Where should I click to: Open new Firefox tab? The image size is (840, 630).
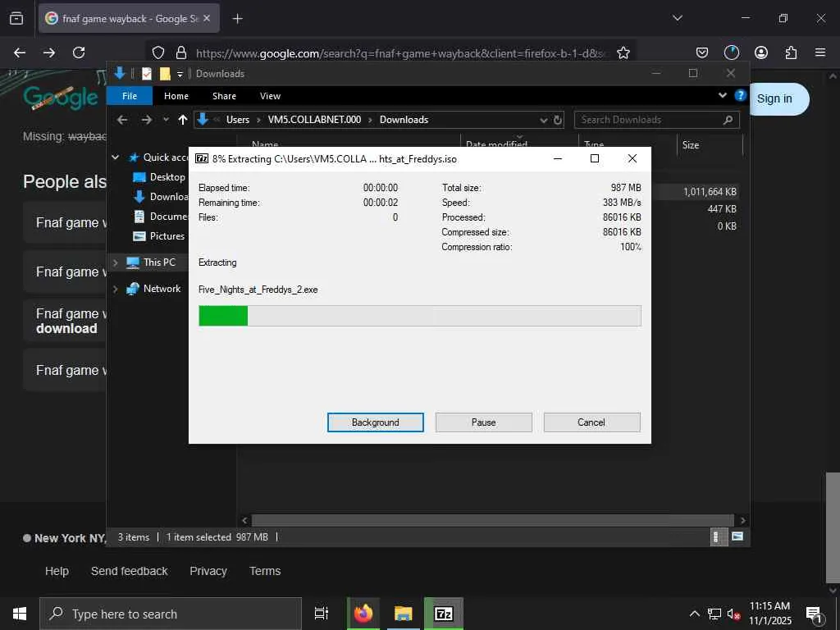[x=237, y=19]
